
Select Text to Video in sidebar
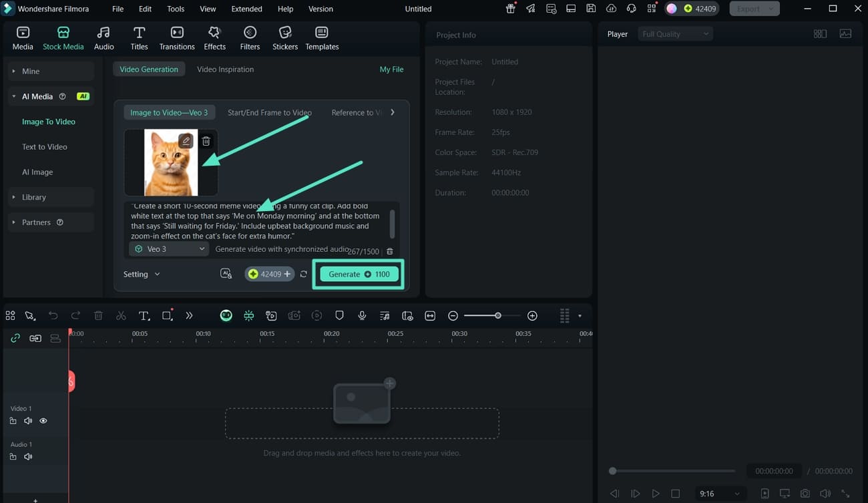[45, 147]
